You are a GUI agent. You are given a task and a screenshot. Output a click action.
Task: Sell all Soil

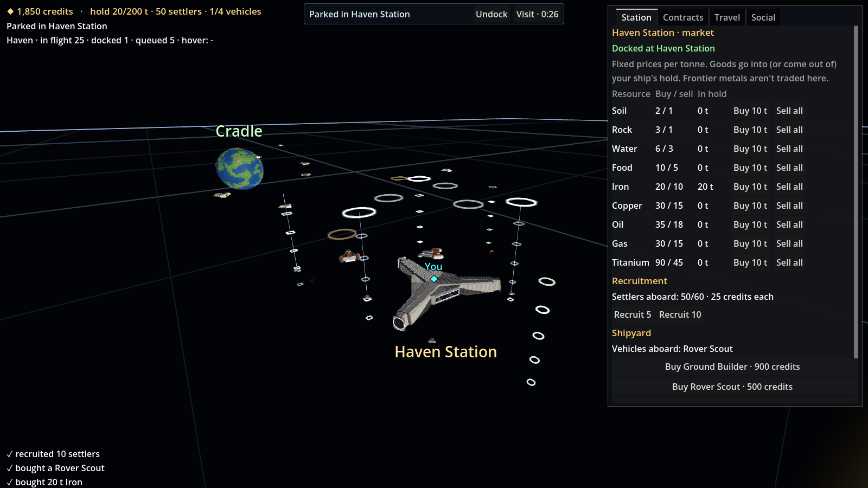coord(789,111)
